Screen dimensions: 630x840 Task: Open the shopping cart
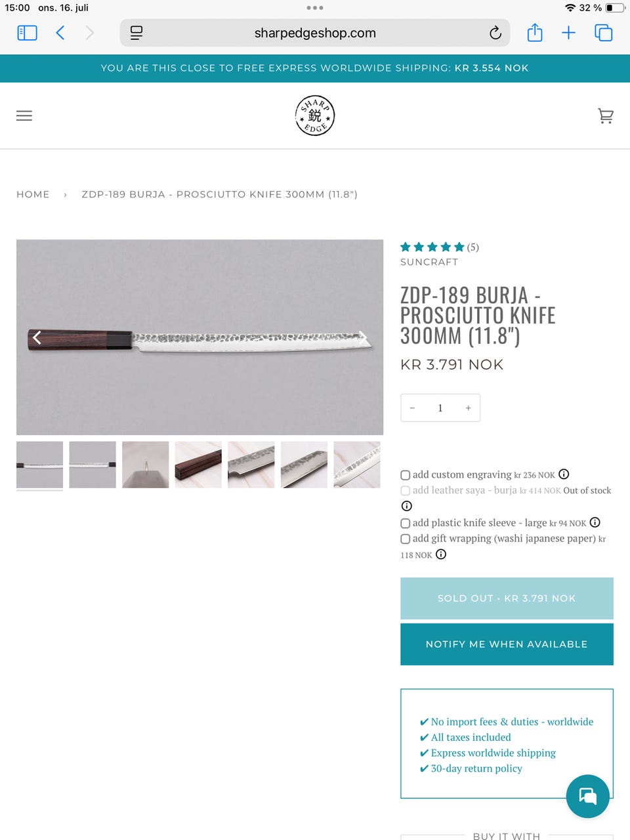(606, 116)
